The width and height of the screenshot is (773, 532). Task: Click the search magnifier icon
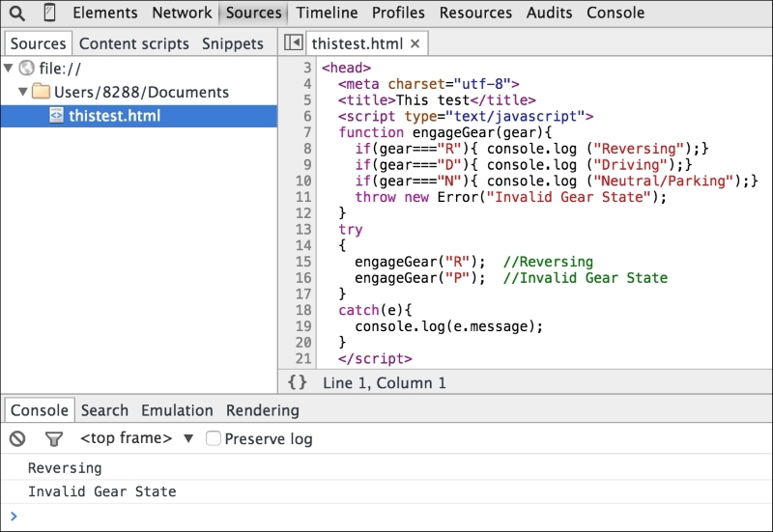(17, 14)
